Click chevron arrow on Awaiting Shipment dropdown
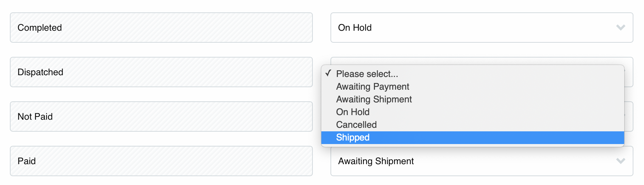This screenshot has height=185, width=644. pos(620,161)
